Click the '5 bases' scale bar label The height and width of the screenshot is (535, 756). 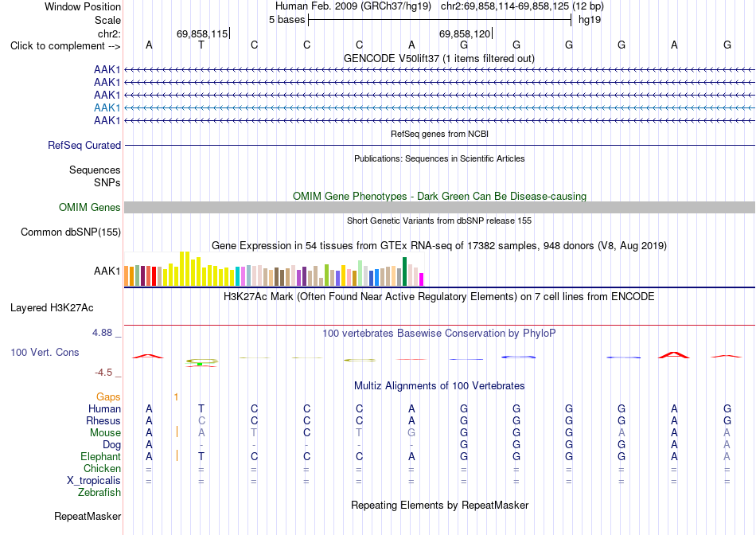coord(286,20)
